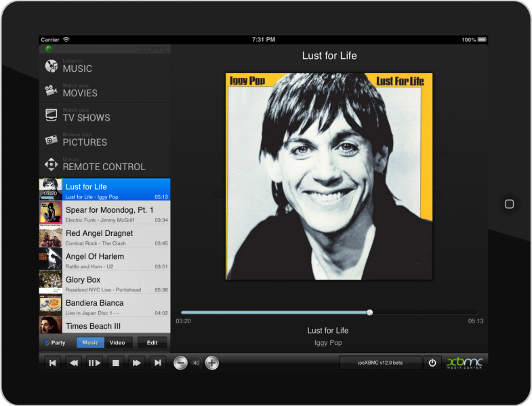The image size is (532, 406).
Task: Click the Iggy Pop album cover art
Action: pyautogui.click(x=329, y=176)
